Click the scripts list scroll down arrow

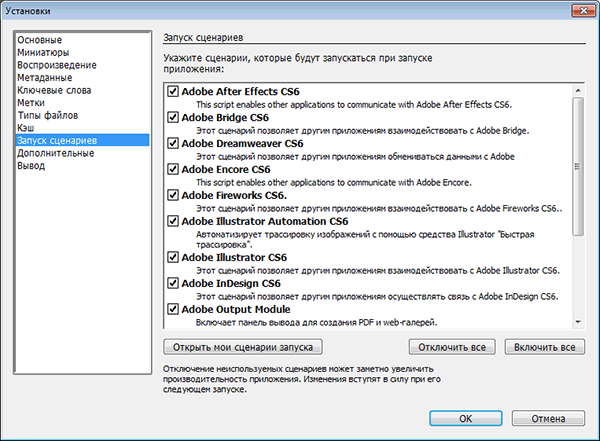pyautogui.click(x=578, y=322)
